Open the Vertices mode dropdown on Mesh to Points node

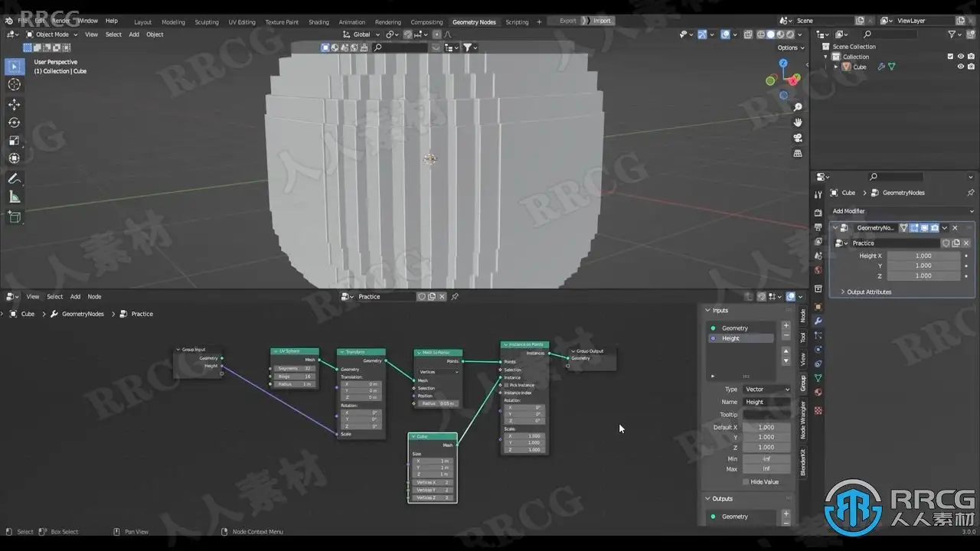(439, 372)
